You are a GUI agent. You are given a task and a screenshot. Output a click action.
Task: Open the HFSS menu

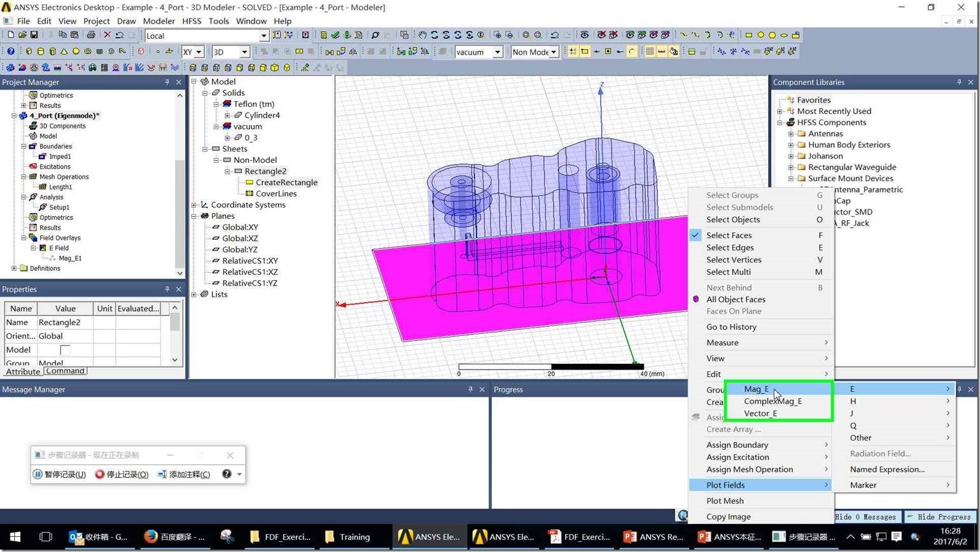coord(192,21)
